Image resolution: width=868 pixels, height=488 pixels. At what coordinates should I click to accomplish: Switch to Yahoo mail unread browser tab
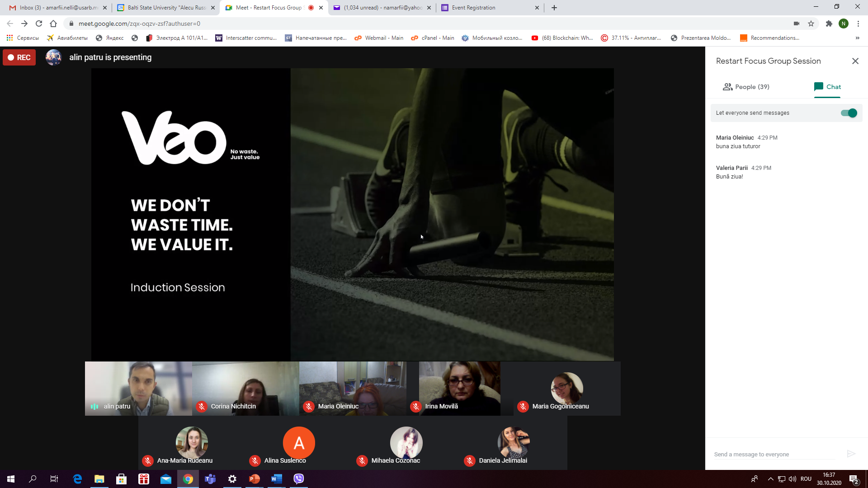382,8
